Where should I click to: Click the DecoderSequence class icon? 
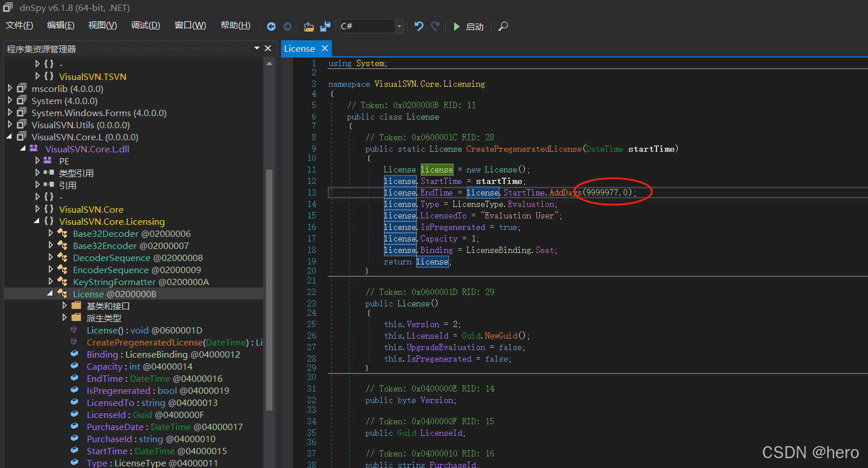click(63, 258)
